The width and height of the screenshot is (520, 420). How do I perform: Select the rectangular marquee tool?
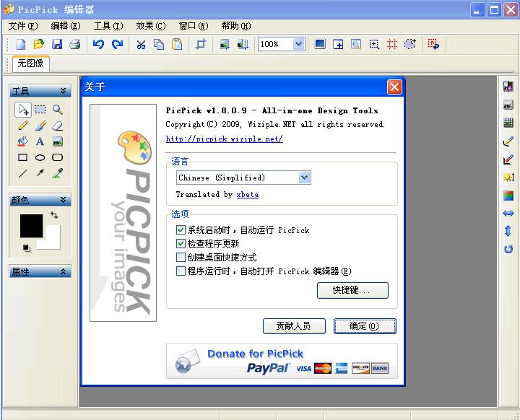[x=40, y=109]
